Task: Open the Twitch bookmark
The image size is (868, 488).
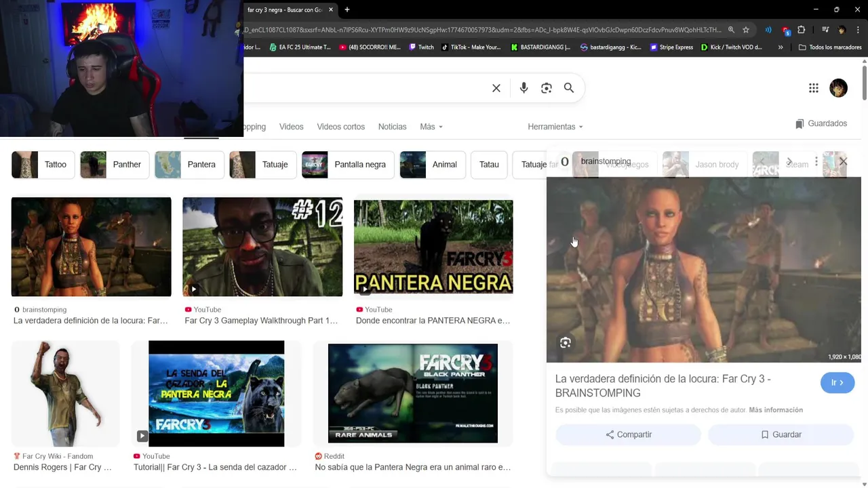Action: 420,47
